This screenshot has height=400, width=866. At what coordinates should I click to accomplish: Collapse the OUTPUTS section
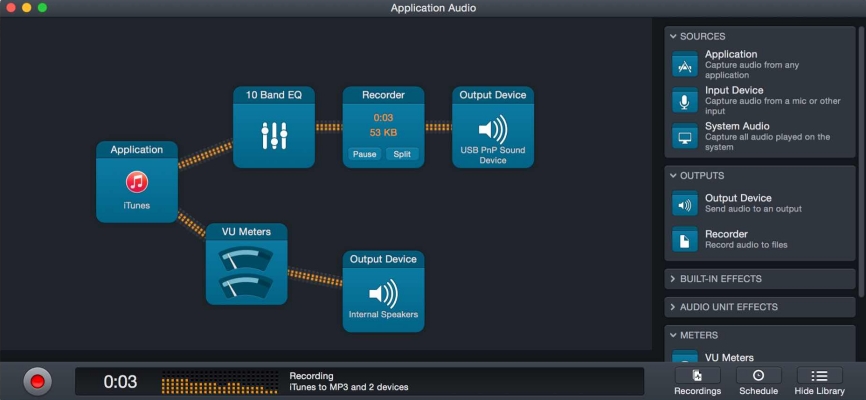tap(673, 176)
